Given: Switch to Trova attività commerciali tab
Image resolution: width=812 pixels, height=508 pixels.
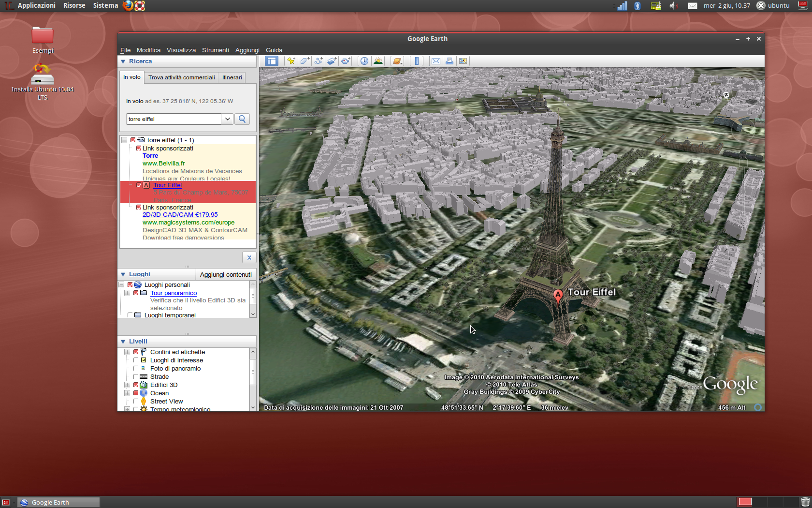Looking at the screenshot, I should coord(182,77).
